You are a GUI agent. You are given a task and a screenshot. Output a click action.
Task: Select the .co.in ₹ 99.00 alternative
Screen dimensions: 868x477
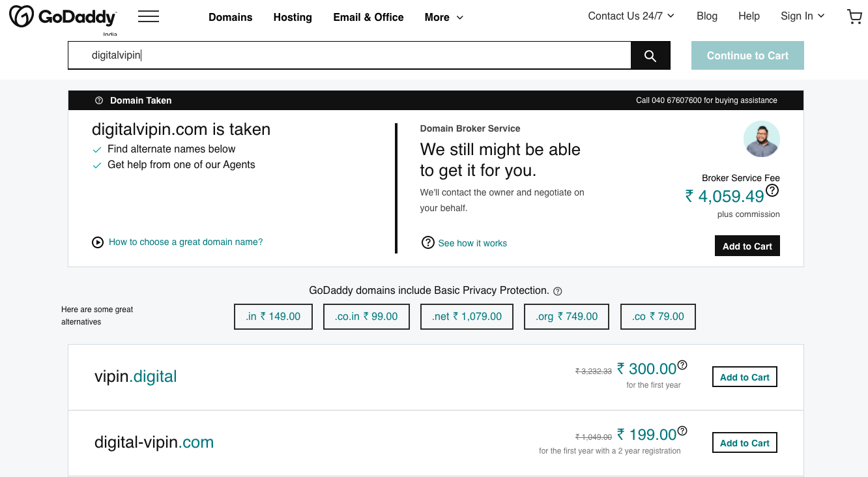pos(367,317)
